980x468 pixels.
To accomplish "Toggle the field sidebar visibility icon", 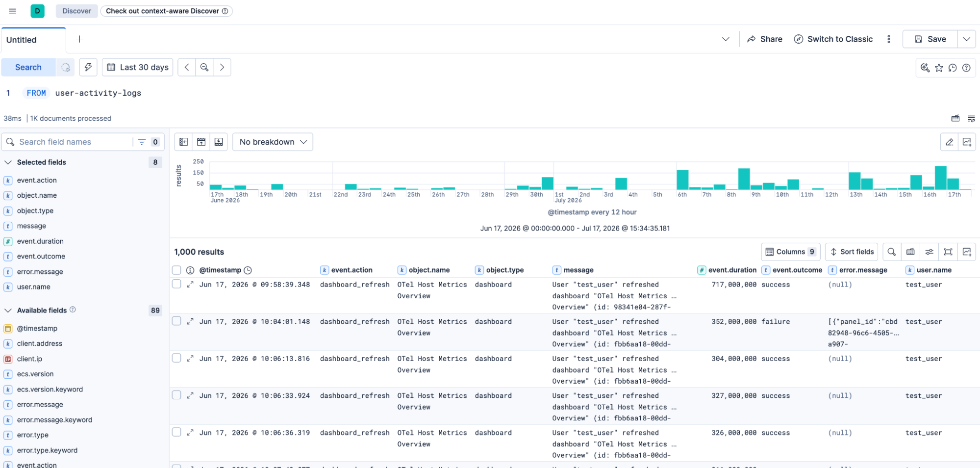I will [x=184, y=142].
